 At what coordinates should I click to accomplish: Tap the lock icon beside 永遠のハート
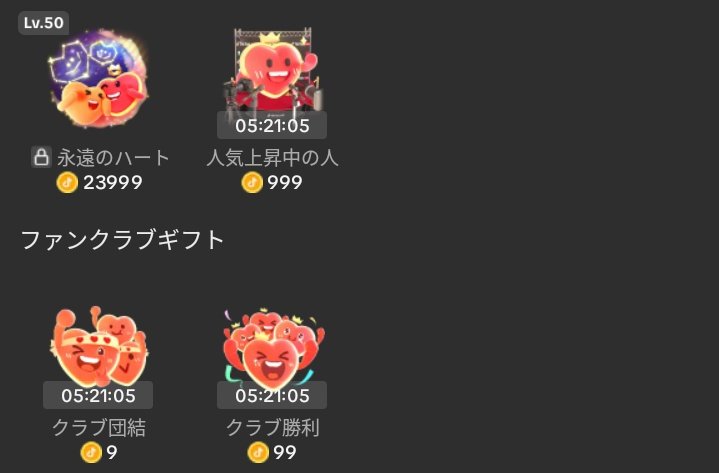tap(41, 157)
